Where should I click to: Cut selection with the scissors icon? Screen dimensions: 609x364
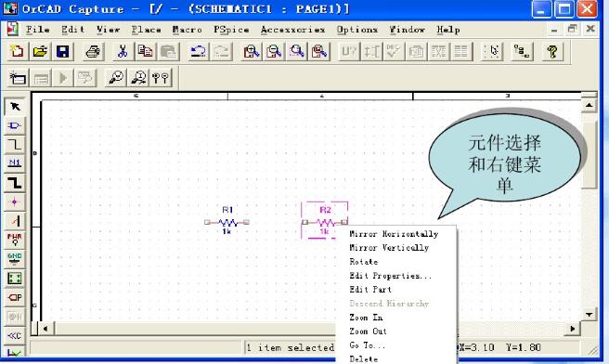pos(123,51)
